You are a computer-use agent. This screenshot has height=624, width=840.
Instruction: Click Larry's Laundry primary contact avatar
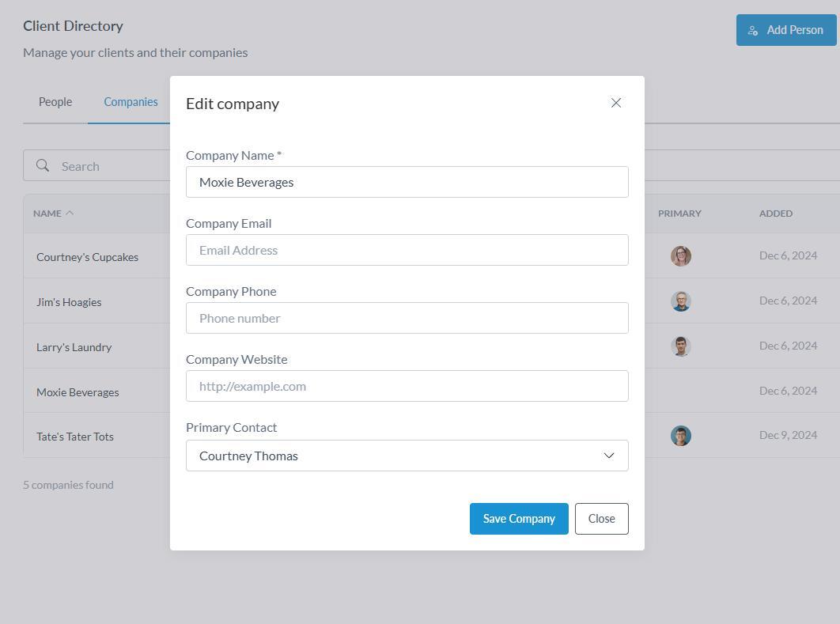click(681, 346)
